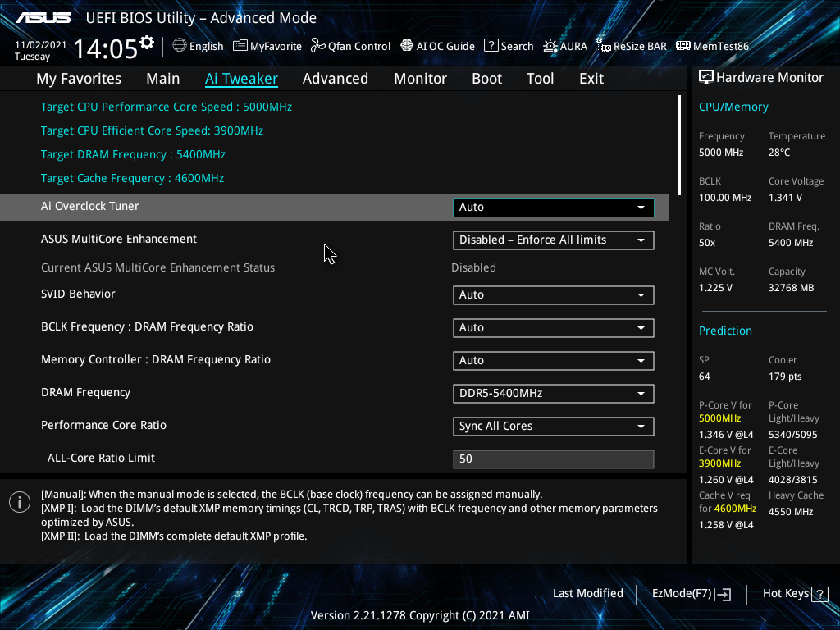Image resolution: width=840 pixels, height=630 pixels.
Task: Click 100.00 MHz BCLK value
Action: point(725,198)
